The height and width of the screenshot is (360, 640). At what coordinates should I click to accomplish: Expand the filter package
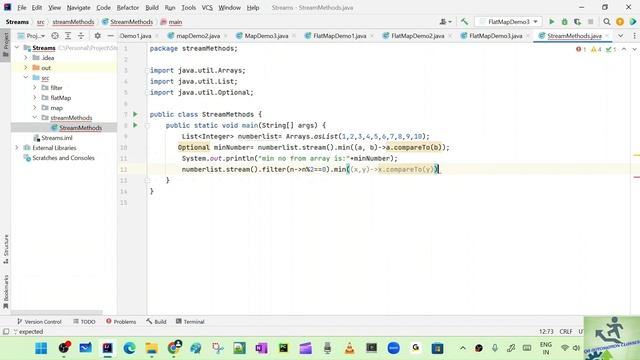click(35, 87)
